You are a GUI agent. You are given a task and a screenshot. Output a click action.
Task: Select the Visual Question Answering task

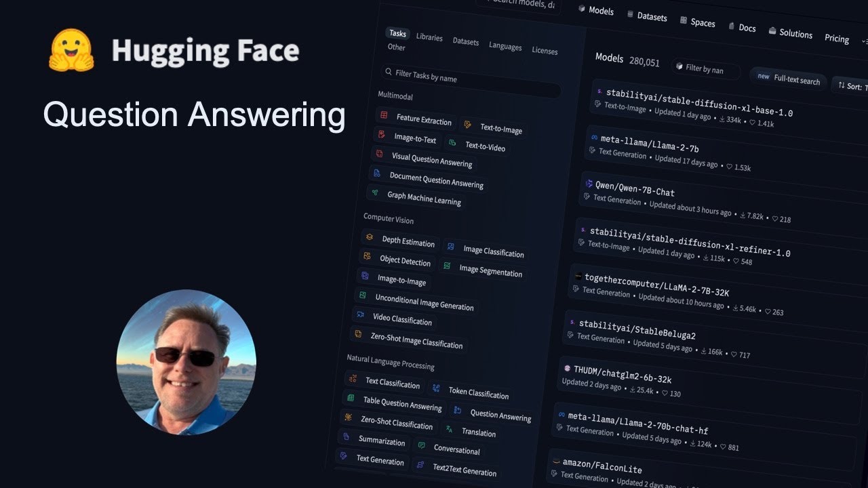pyautogui.click(x=424, y=160)
